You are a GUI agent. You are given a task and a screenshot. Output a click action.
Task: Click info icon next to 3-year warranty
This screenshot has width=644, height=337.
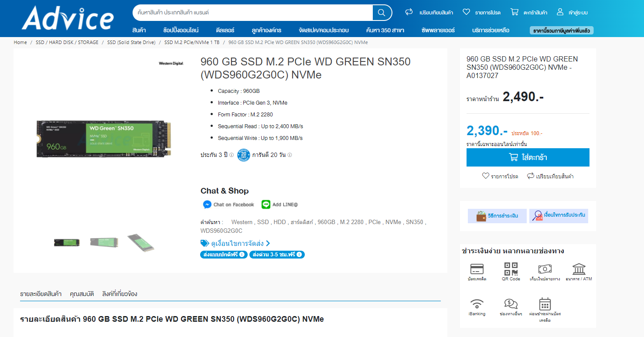pyautogui.click(x=232, y=155)
